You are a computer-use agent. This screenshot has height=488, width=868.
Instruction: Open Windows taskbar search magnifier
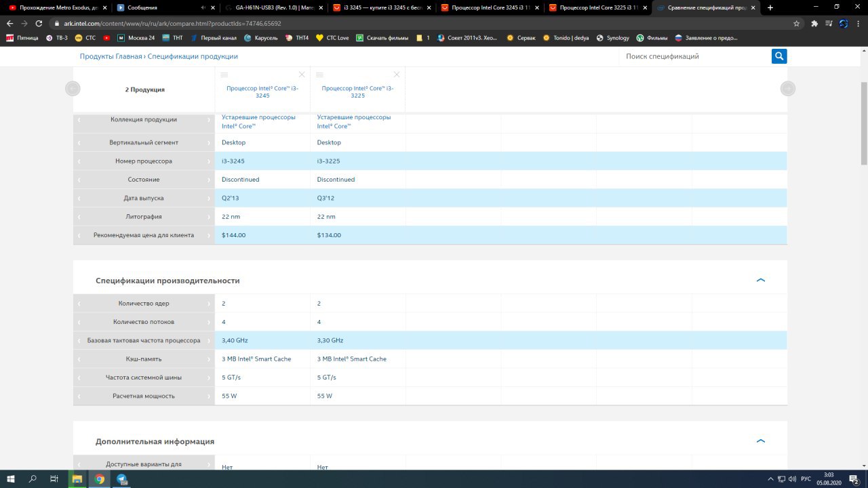[x=33, y=479]
